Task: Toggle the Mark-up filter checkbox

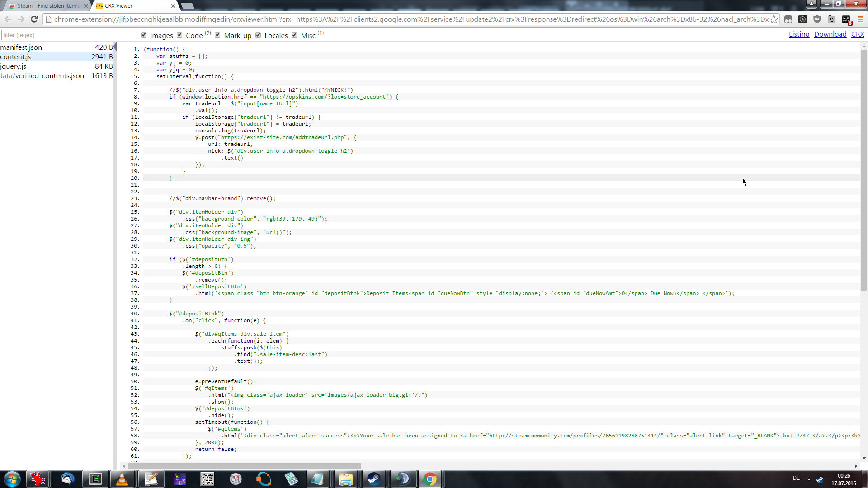Action: coord(217,35)
